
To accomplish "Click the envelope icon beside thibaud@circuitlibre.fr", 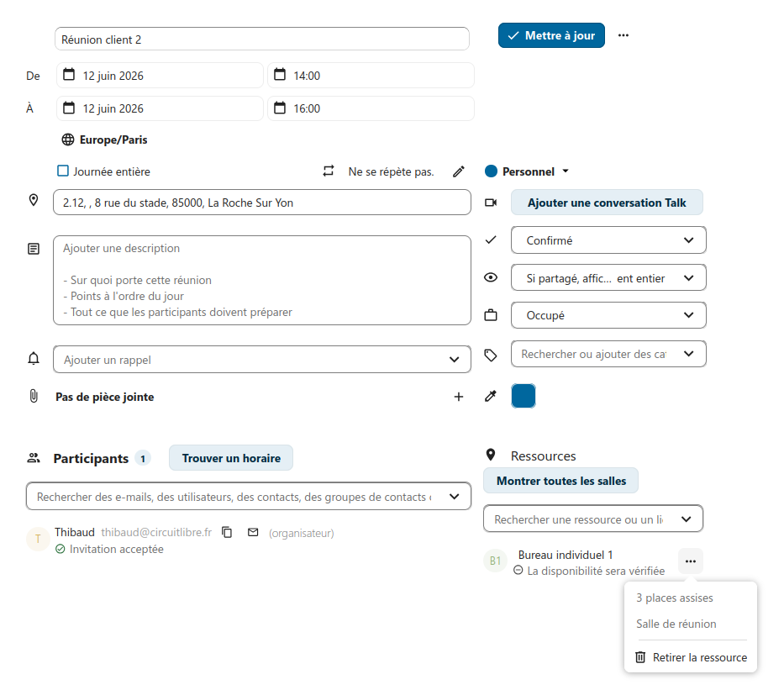I will (x=253, y=532).
